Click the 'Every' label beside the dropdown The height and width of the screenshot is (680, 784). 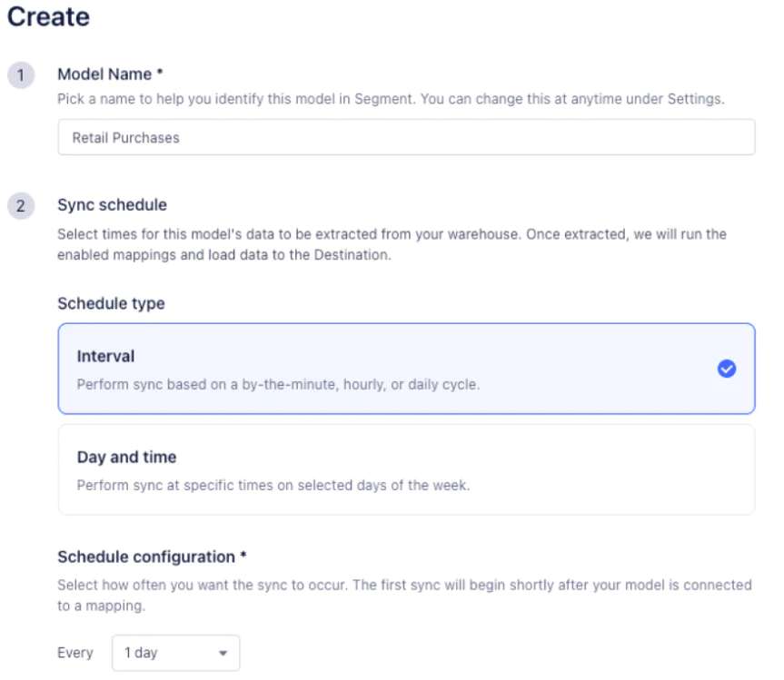[75, 652]
